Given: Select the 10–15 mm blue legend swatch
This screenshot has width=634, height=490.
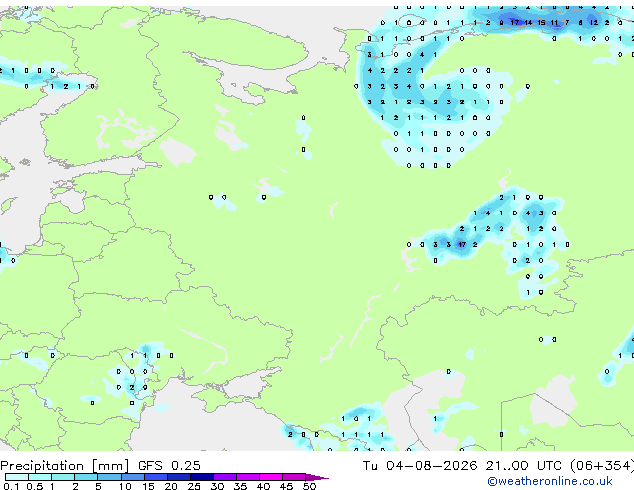Looking at the screenshot, I should point(133,477).
